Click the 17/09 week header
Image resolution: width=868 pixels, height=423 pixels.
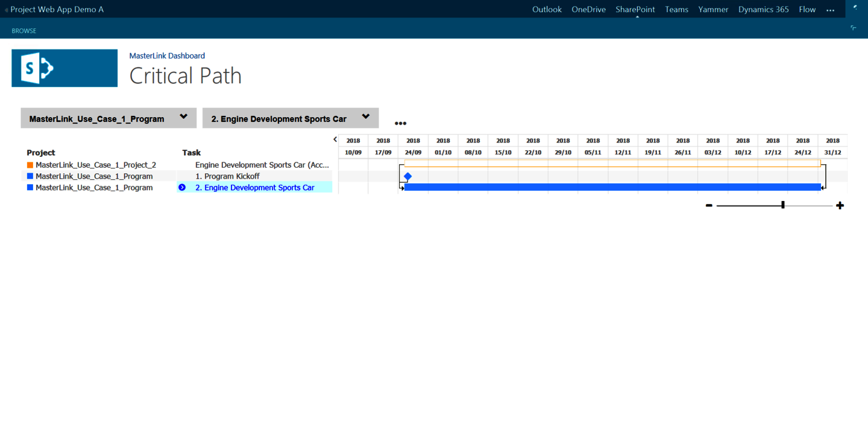383,153
